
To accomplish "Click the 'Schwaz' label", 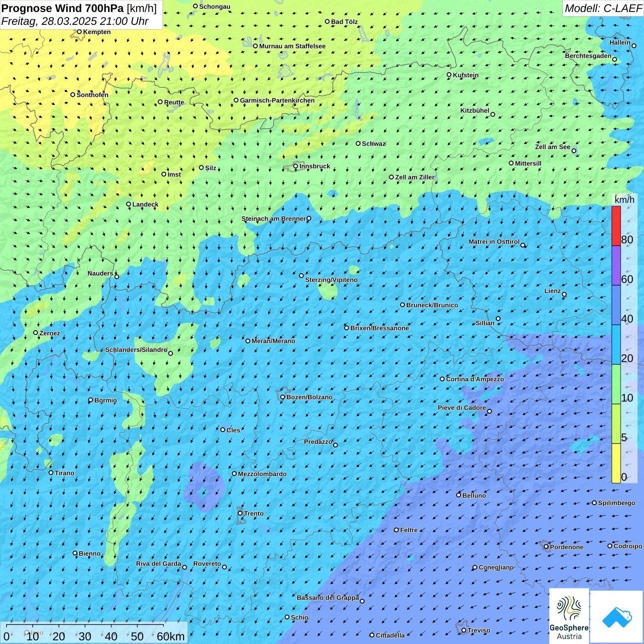I will pos(374,144).
